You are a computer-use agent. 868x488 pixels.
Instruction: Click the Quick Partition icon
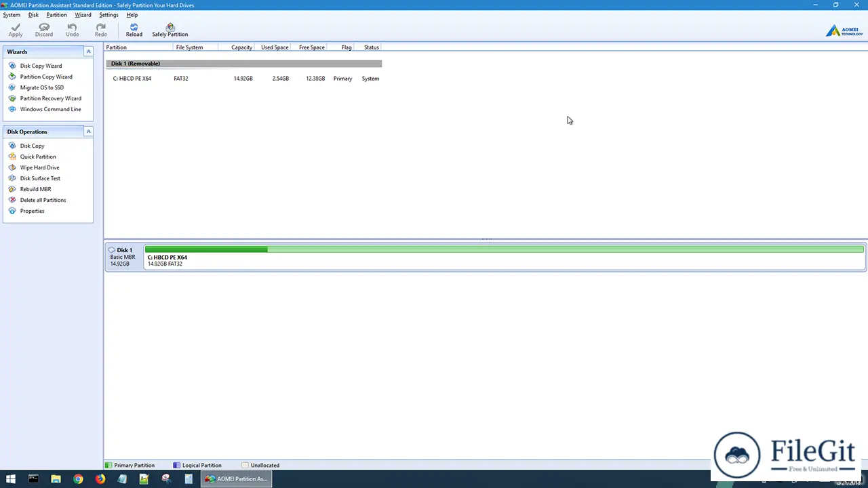pyautogui.click(x=12, y=157)
